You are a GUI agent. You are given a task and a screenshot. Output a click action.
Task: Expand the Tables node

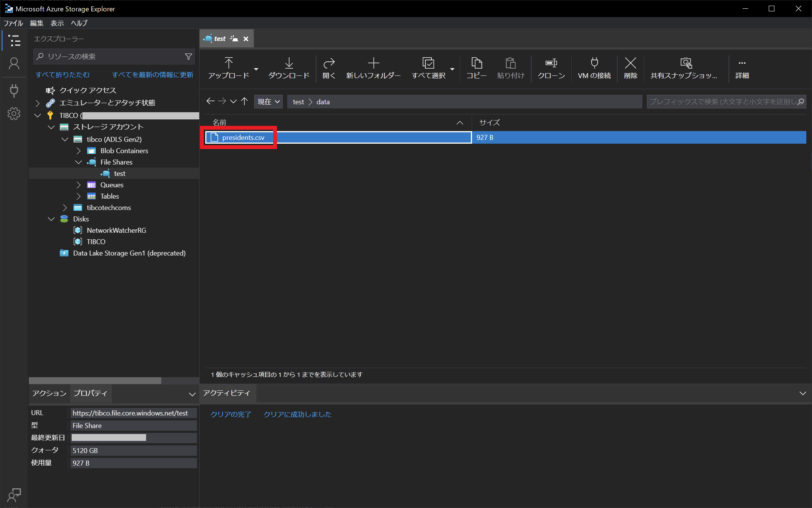click(x=79, y=196)
